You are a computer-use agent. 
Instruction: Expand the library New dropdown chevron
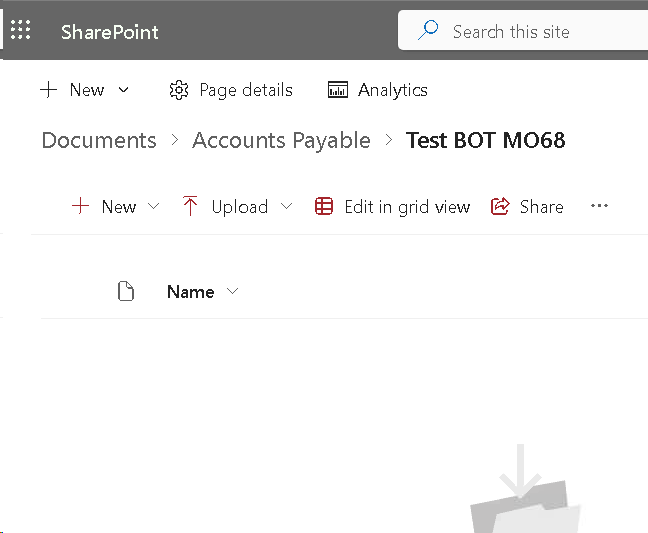point(153,207)
